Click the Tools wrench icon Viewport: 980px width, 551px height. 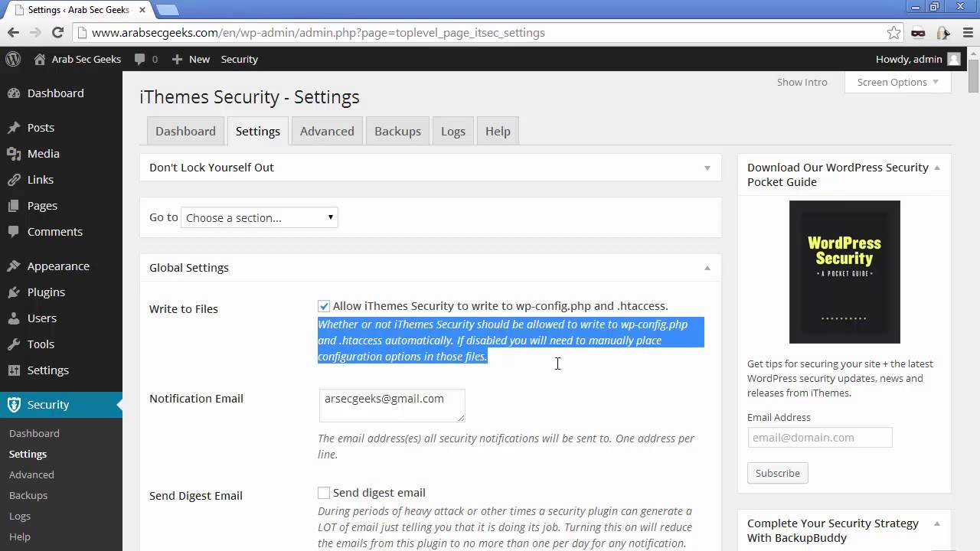(x=14, y=344)
